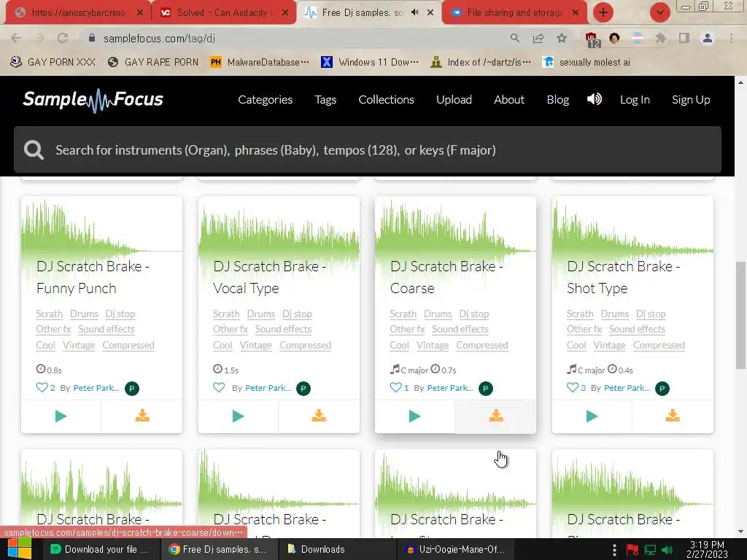Open the Windows 11 Dow... bookmark
Viewport: 747px width, 560px height.
[370, 62]
